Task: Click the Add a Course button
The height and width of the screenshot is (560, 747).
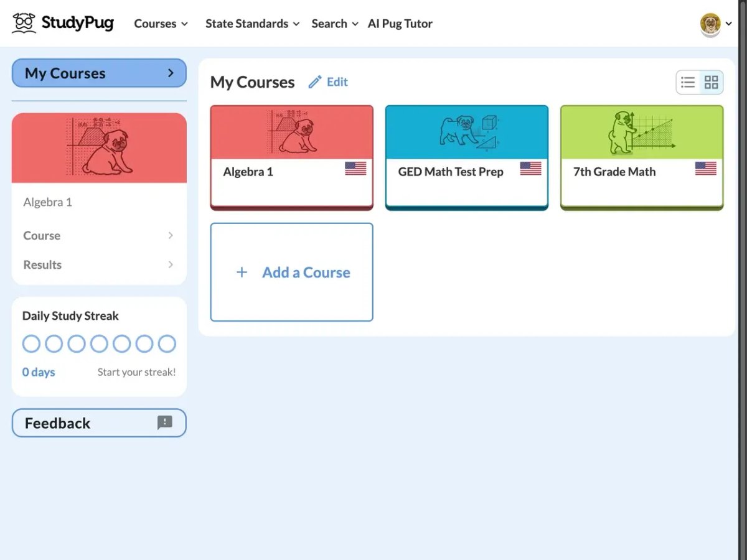Action: tap(291, 272)
